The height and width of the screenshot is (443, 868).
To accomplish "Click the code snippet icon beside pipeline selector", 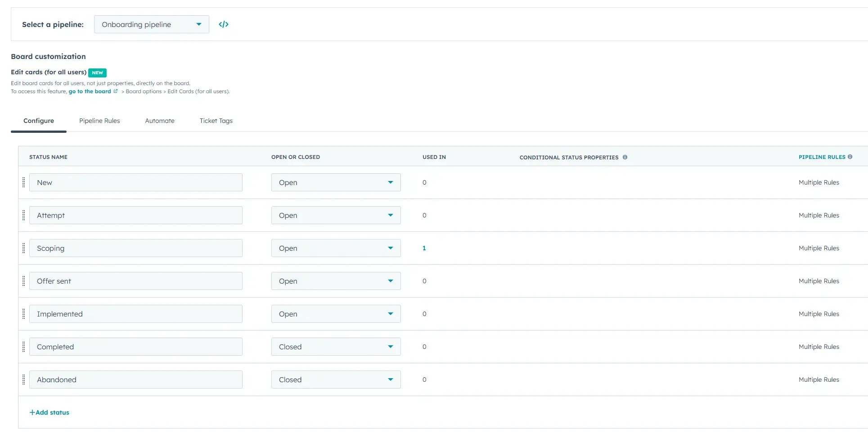I will (223, 24).
